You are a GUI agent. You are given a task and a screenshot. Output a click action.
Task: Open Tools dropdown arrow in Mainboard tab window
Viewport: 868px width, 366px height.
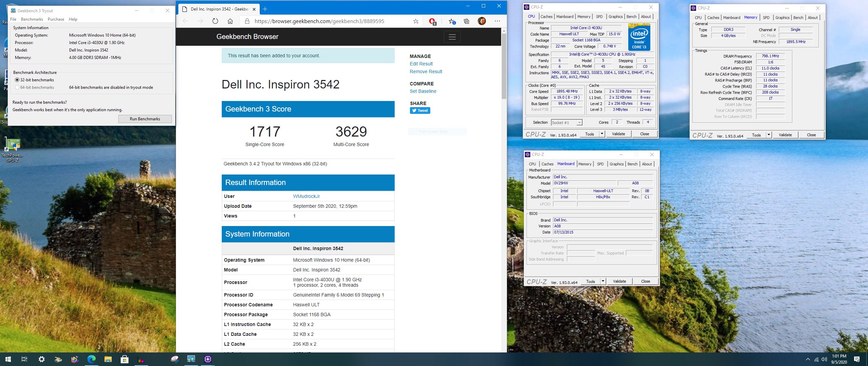click(x=603, y=281)
